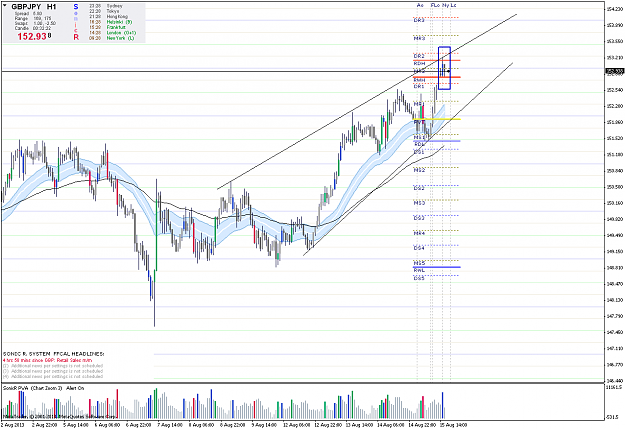This screenshot has height=429, width=625.
Task: Click the DS4 pivot level label
Action: tap(419, 248)
